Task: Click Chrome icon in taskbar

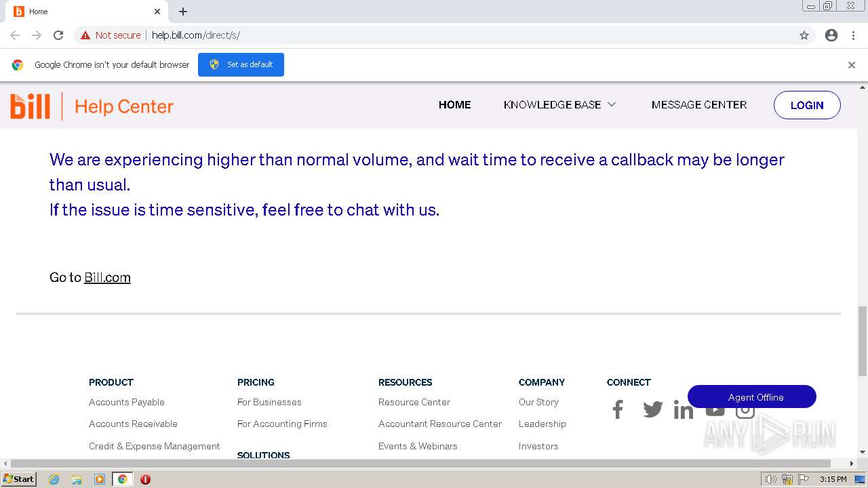Action: pos(122,479)
